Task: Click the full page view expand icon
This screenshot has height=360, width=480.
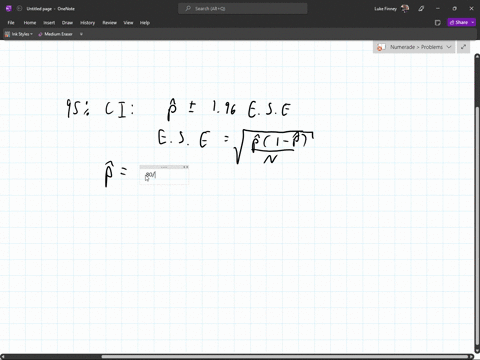Action: point(463,47)
